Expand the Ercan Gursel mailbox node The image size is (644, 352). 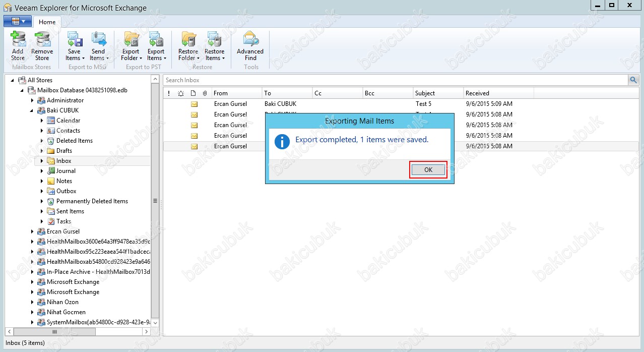click(32, 231)
